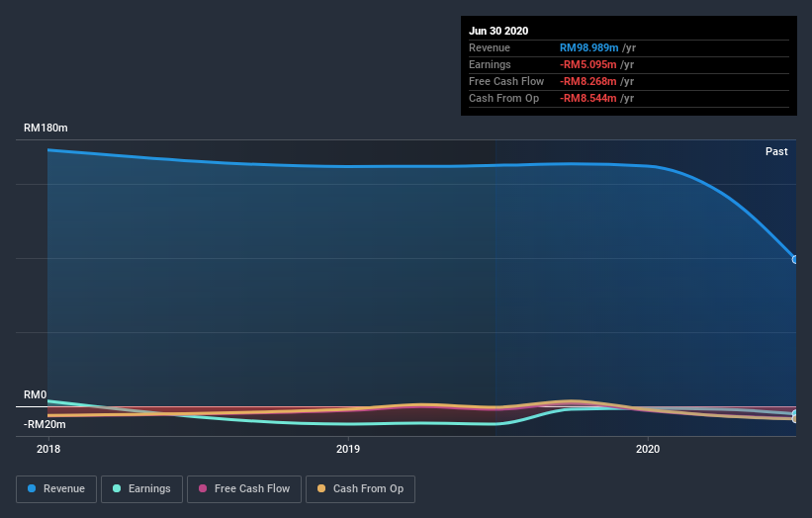The width and height of the screenshot is (812, 518).
Task: Click the -RM8.268m free cash flow value
Action: point(587,81)
